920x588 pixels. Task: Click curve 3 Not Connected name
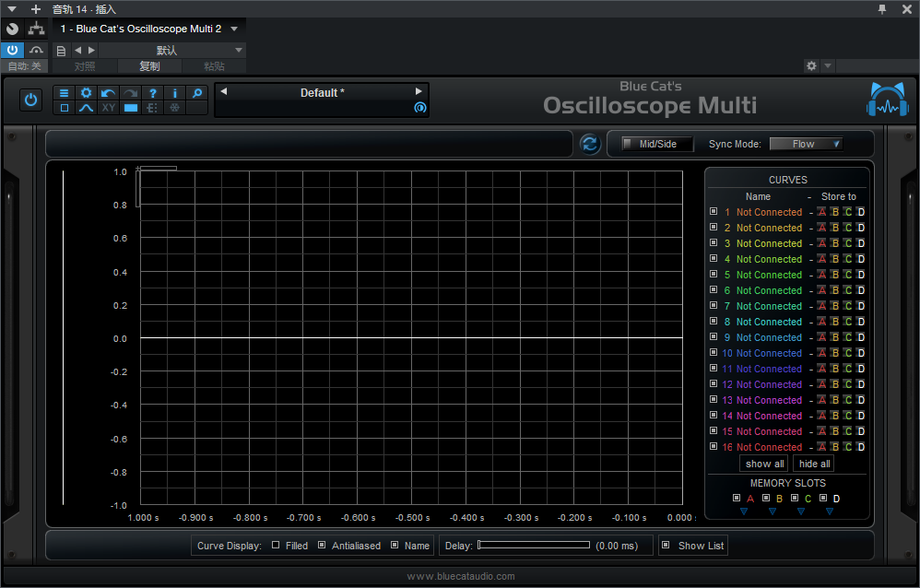[769, 243]
